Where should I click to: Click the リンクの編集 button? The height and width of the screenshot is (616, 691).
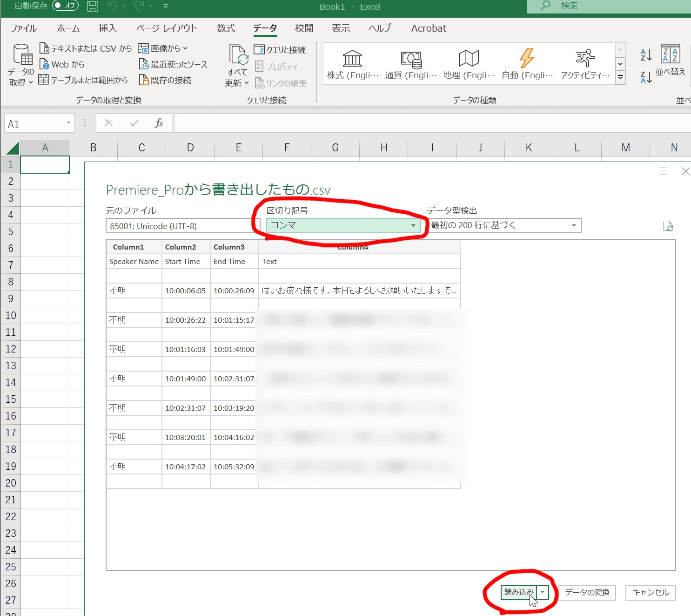click(281, 83)
